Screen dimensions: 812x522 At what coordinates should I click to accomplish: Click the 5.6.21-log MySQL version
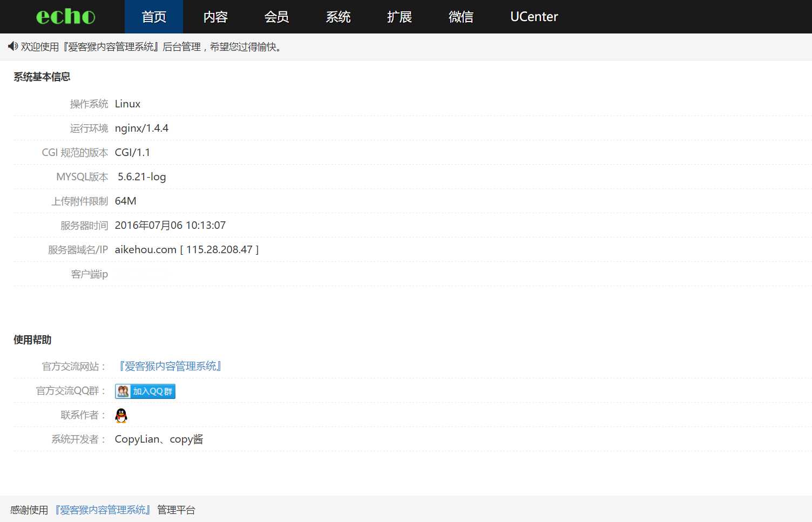click(x=142, y=177)
